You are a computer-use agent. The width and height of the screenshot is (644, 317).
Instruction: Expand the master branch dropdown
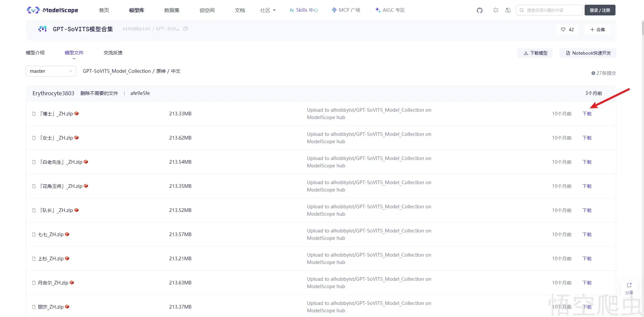51,71
